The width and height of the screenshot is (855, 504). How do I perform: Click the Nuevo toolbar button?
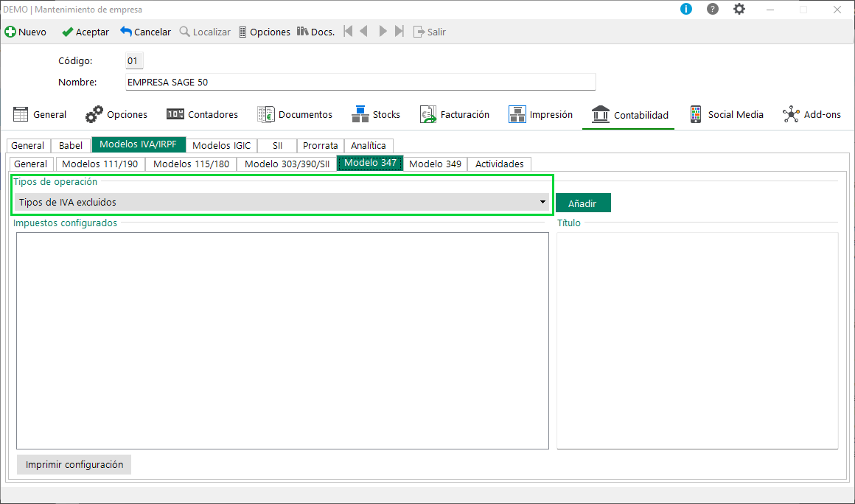click(x=26, y=32)
